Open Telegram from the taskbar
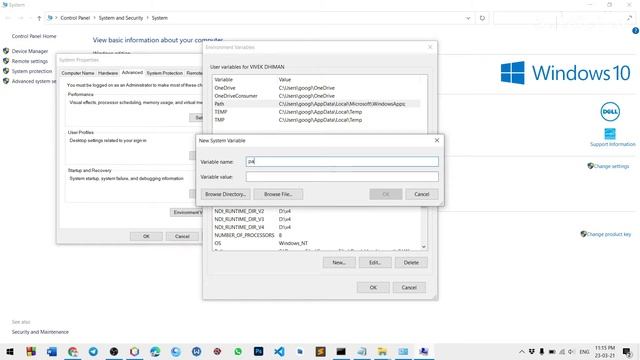 [93, 351]
